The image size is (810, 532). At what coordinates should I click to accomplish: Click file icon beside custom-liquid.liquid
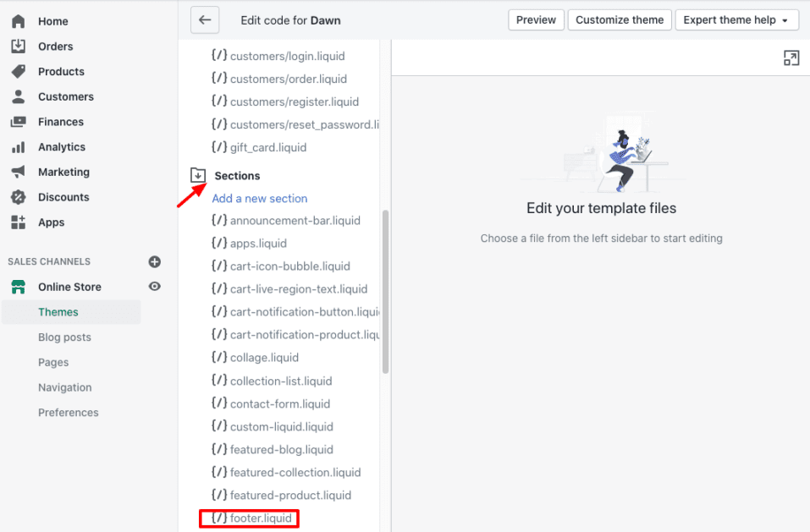point(219,426)
